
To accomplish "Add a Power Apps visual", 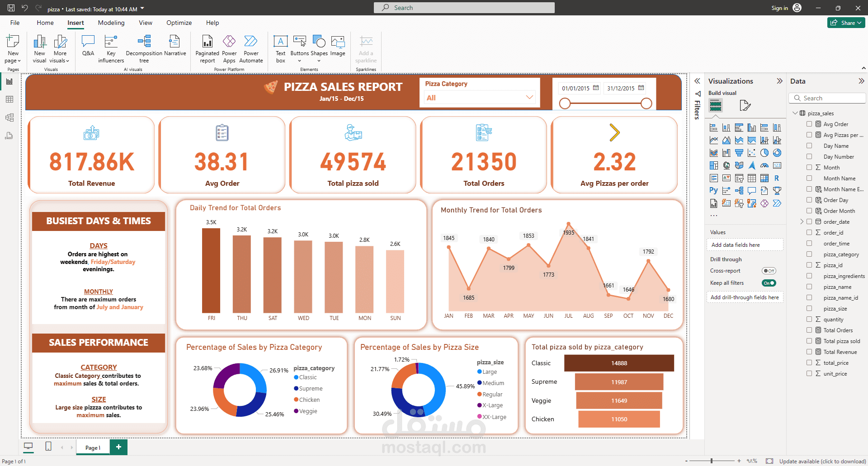I will click(229, 49).
